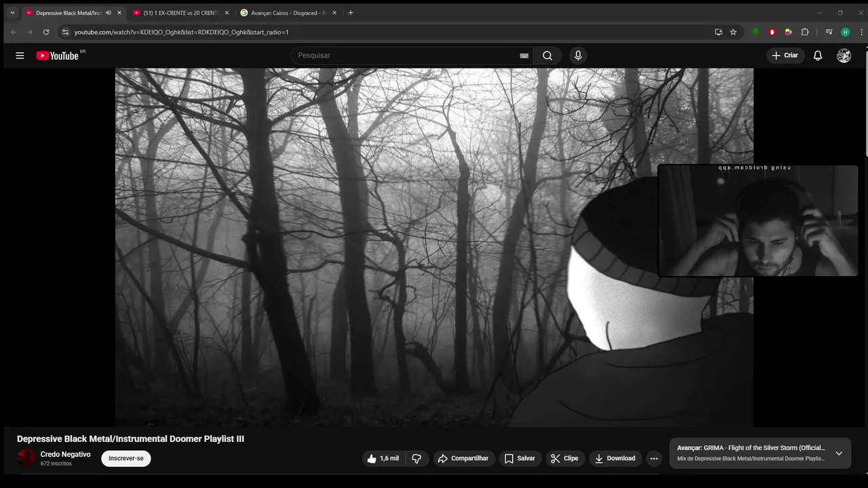
Task: Expand the playlist panel chevron
Action: tap(839, 453)
